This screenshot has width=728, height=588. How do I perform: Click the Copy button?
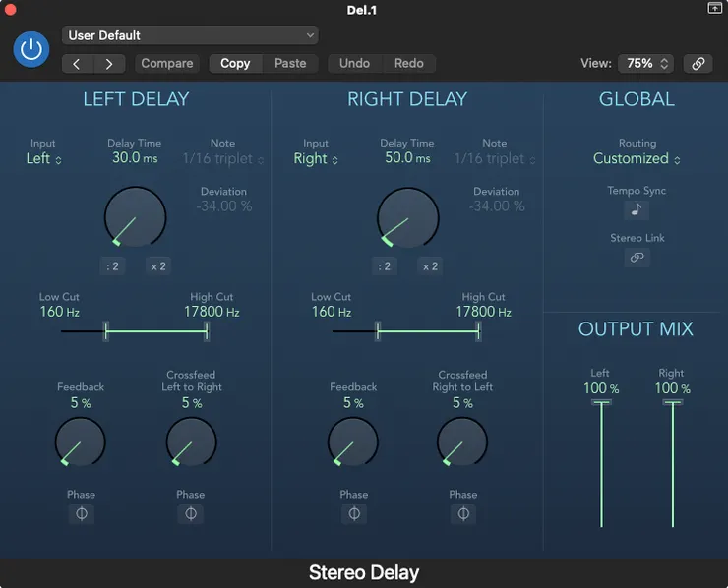click(235, 63)
